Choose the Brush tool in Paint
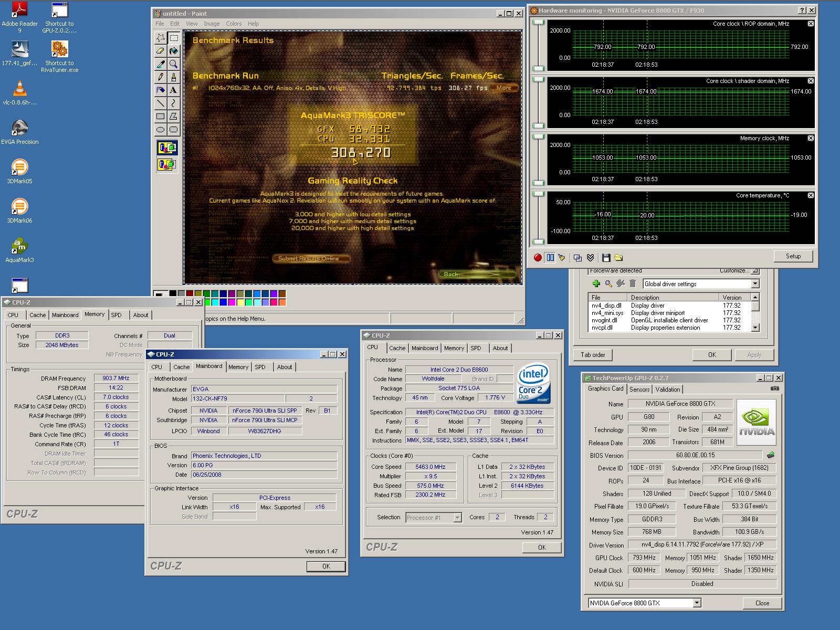This screenshot has height=630, width=840. point(173,77)
